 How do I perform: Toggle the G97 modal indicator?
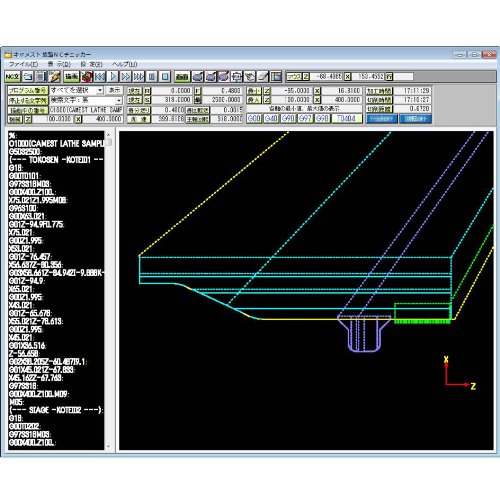pyautogui.click(x=305, y=119)
